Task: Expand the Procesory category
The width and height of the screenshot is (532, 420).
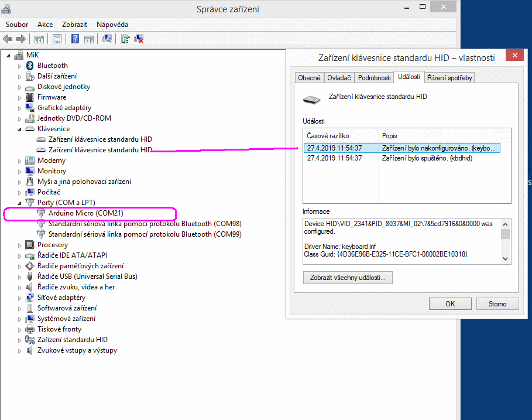Action: [x=19, y=245]
